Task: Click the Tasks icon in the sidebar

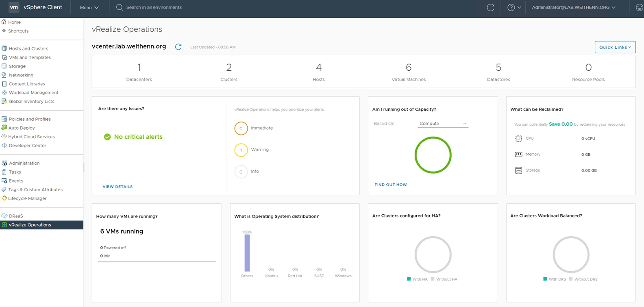Action: click(4, 172)
